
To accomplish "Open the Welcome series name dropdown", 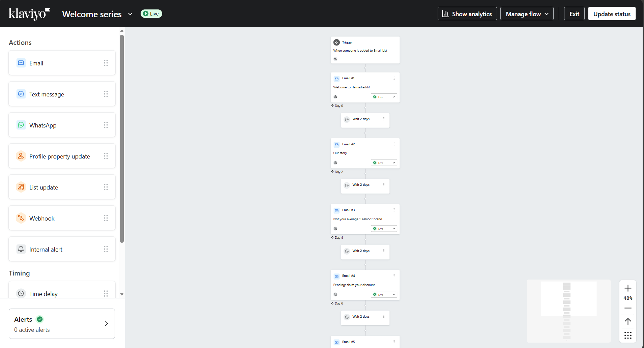I will click(130, 14).
